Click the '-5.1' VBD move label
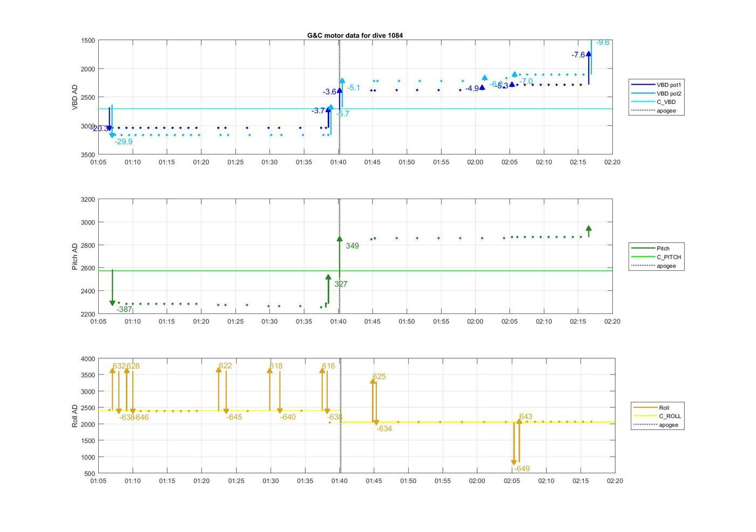Screen dimensions: 756x532 tap(353, 87)
